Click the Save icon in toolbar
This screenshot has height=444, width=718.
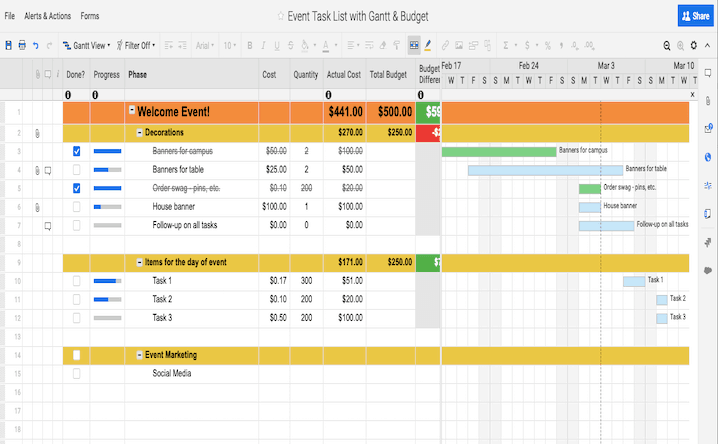click(8, 46)
